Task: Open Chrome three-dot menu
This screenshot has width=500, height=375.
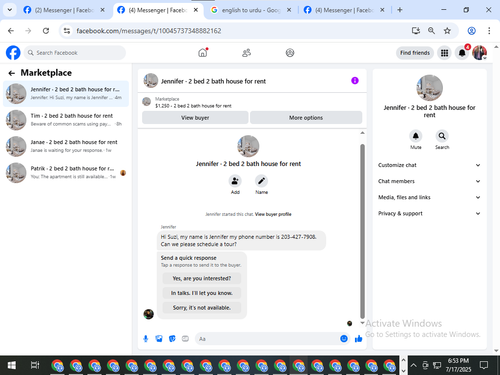Action: point(489,31)
